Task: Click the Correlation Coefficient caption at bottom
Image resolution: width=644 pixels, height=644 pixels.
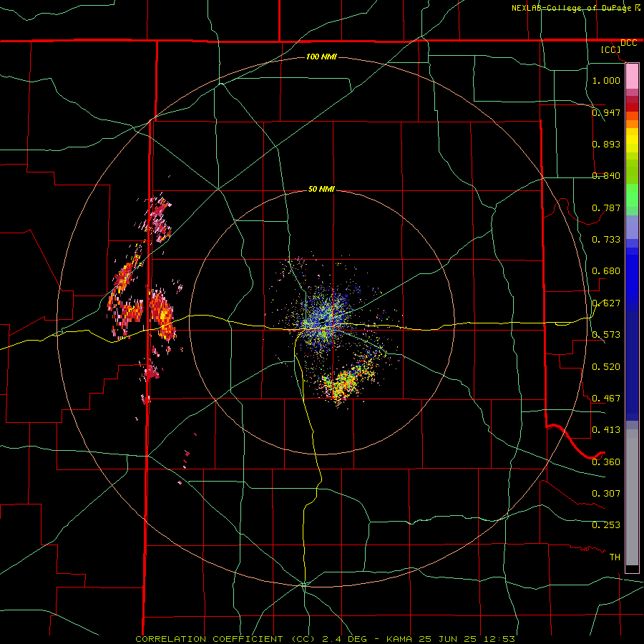Action: click(x=325, y=639)
